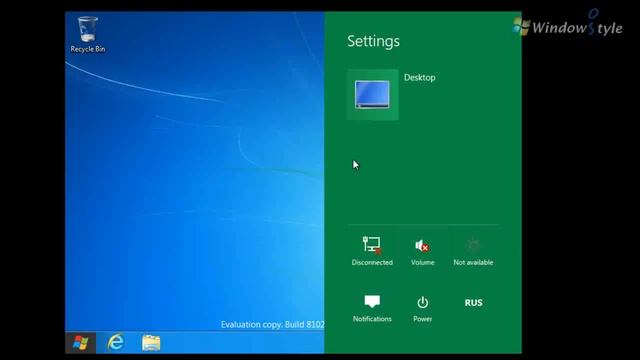
Task: Open the Recycle Bin desktop icon
Action: tap(87, 34)
